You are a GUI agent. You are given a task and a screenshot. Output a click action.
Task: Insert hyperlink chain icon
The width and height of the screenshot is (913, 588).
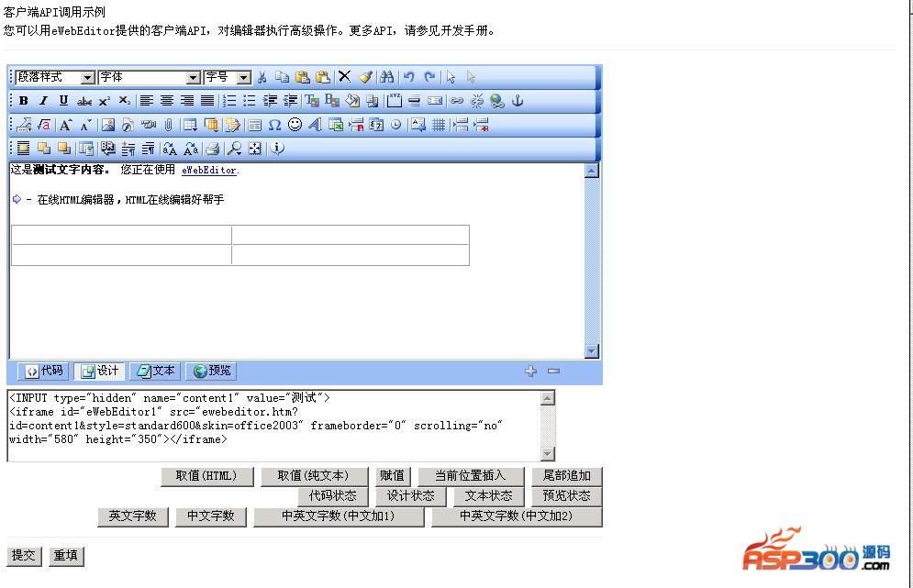[457, 101]
